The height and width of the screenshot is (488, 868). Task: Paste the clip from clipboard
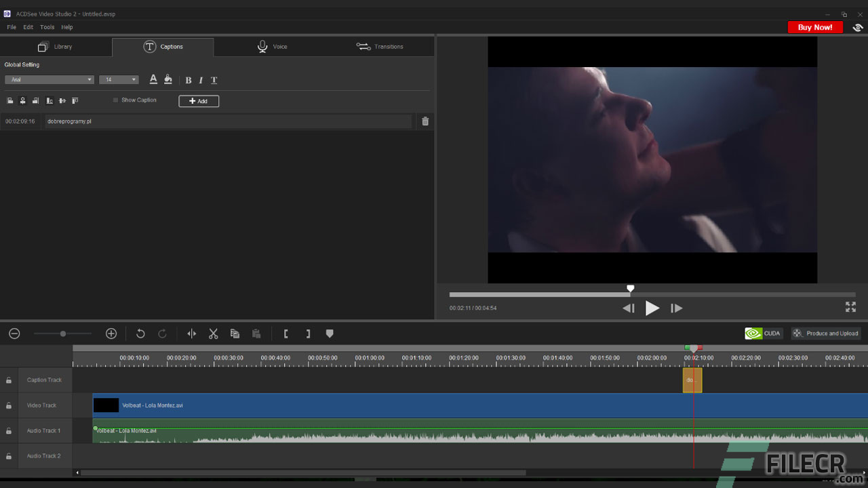(256, 333)
